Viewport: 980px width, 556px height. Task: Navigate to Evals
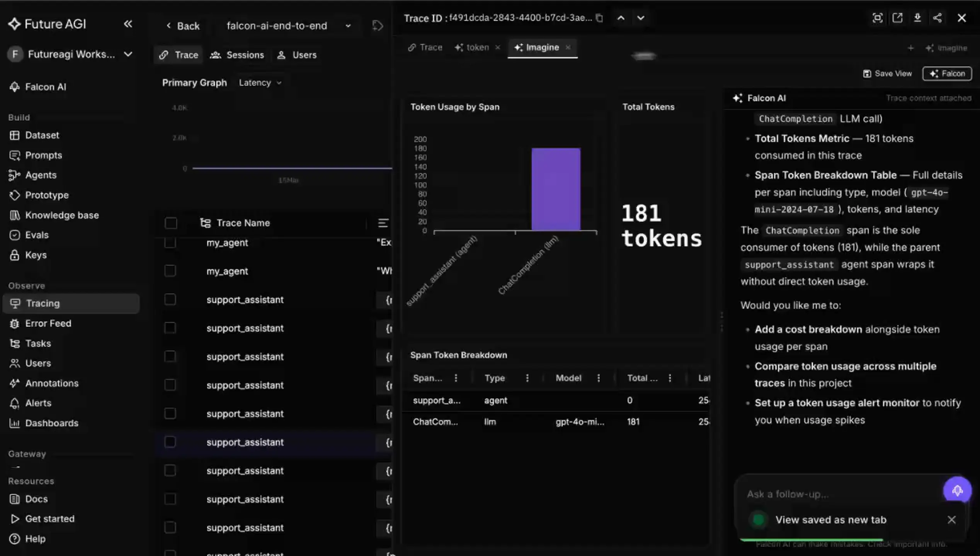click(x=29, y=235)
